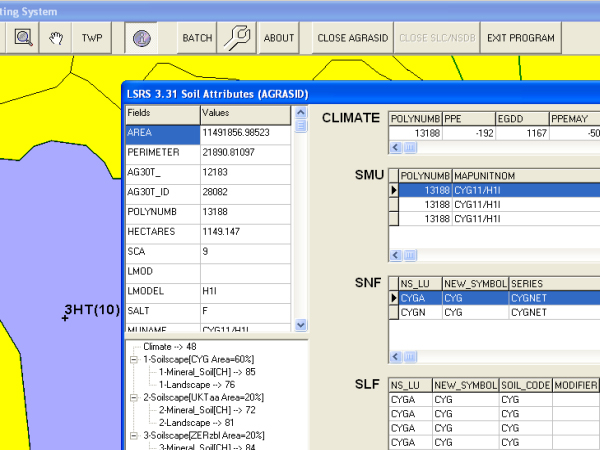The image size is (600, 450).
Task: Select 2-Mineral_Soil[CH] --> 72 item
Action: tap(207, 410)
